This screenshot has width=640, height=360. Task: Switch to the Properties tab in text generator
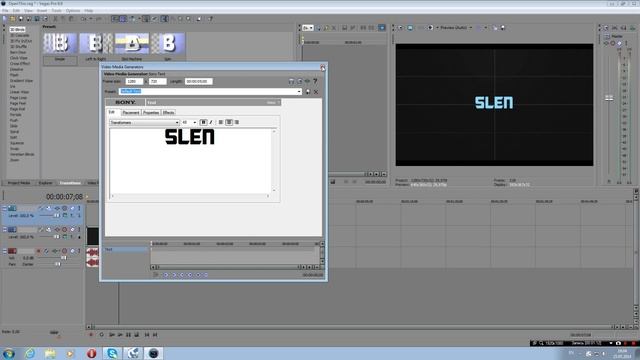pyautogui.click(x=151, y=113)
